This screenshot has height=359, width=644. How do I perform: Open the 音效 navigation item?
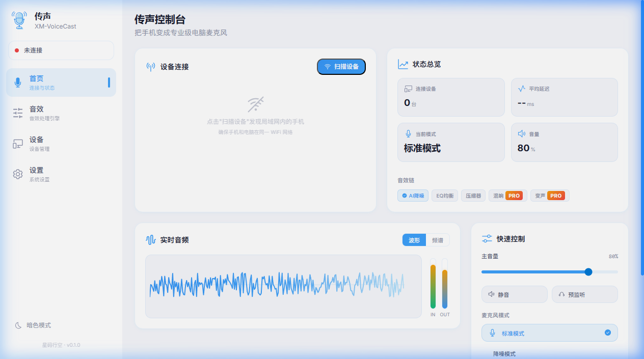tap(61, 113)
